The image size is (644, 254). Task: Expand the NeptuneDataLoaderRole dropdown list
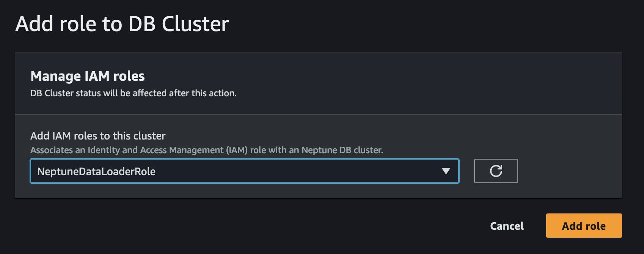pyautogui.click(x=446, y=171)
